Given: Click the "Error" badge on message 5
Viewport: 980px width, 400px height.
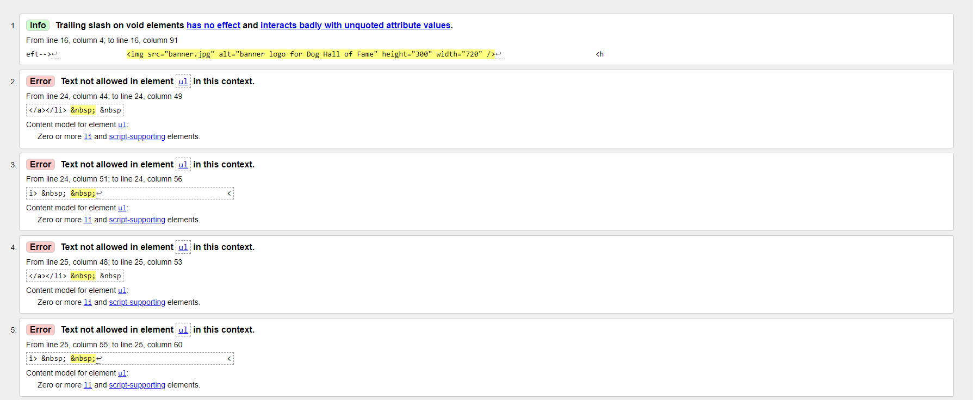Looking at the screenshot, I should point(41,330).
